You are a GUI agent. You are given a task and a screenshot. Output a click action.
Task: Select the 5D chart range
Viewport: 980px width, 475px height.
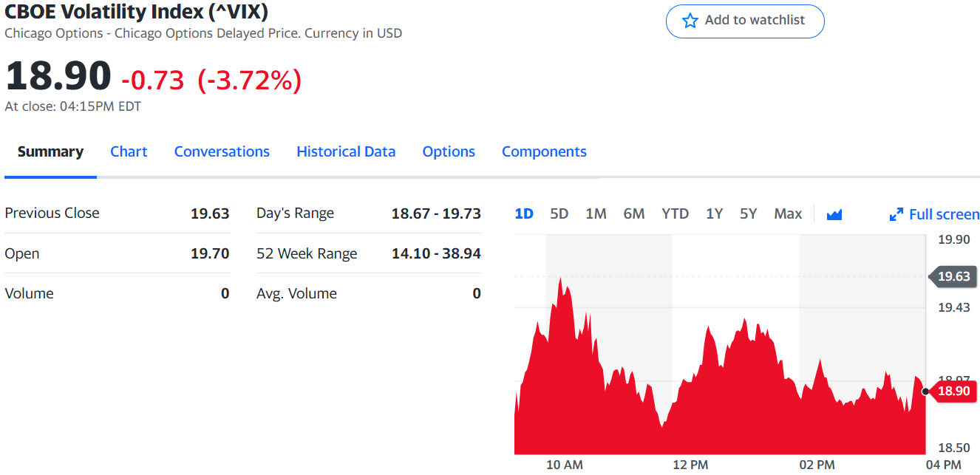click(559, 213)
